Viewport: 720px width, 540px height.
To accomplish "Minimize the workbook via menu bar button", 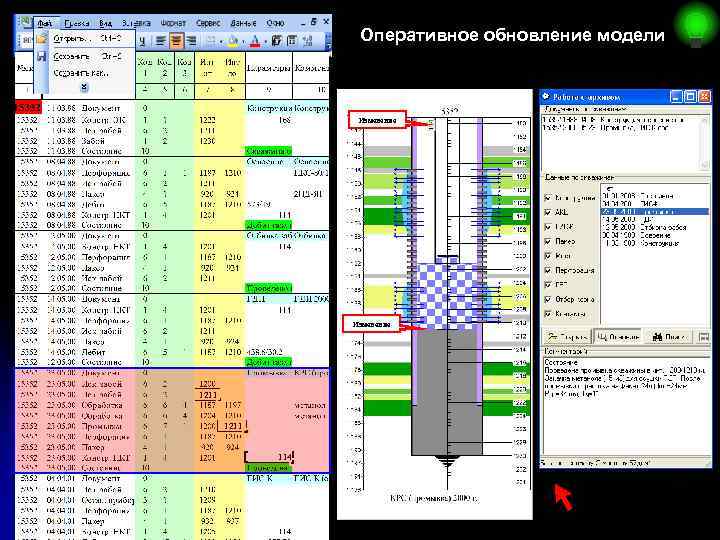I will pos(303,22).
